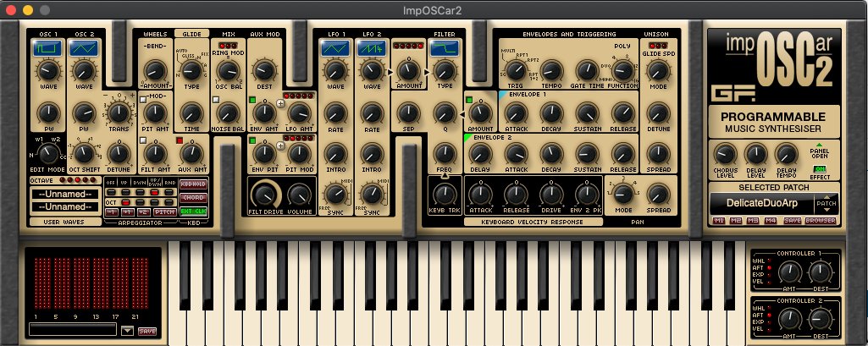The height and width of the screenshot is (346, 868).
Task: Set arpeggiator mode to RND
Action: [x=169, y=192]
